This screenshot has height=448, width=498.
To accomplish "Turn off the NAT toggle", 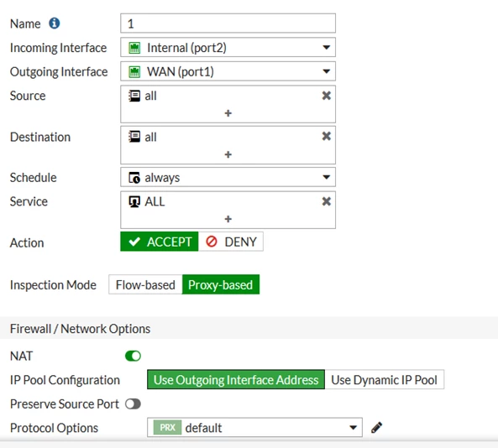I will coord(133,356).
